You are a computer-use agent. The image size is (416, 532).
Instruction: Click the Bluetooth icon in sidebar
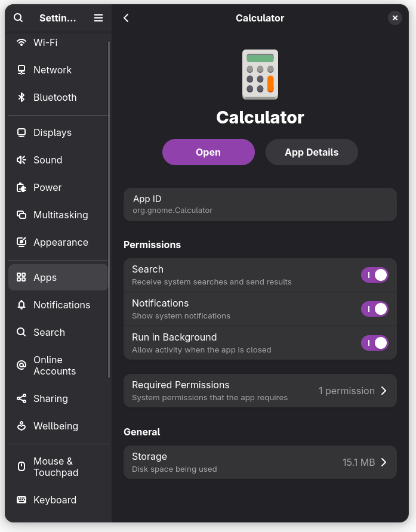pyautogui.click(x=21, y=97)
